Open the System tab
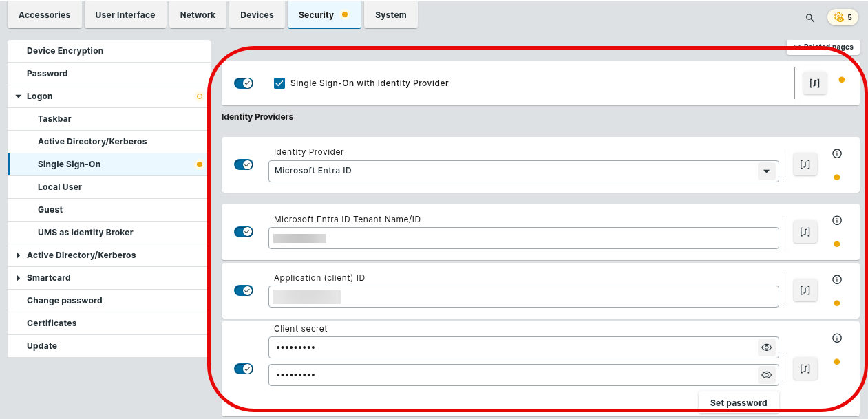The width and height of the screenshot is (868, 419). coord(390,14)
